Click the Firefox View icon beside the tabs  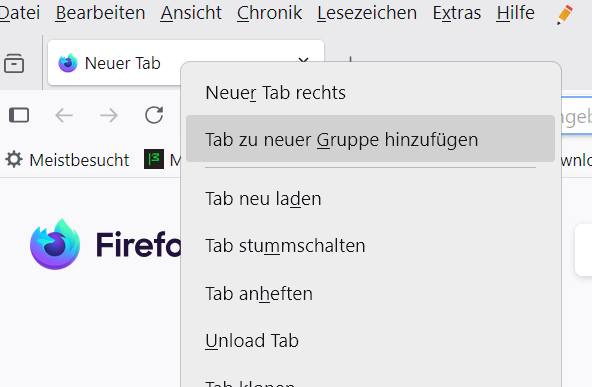pyautogui.click(x=14, y=63)
